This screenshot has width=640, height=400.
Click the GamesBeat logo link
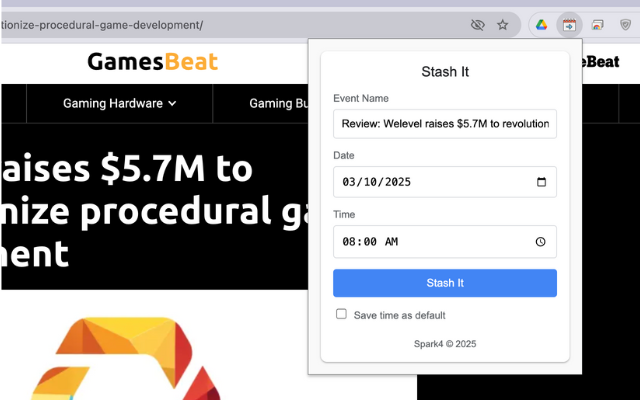click(x=153, y=62)
